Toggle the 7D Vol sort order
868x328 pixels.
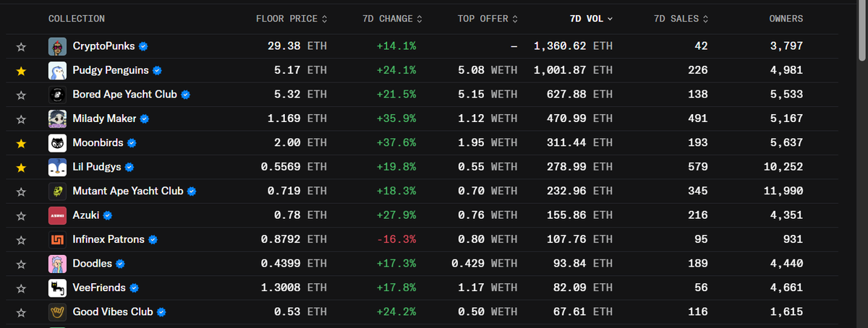pos(591,19)
